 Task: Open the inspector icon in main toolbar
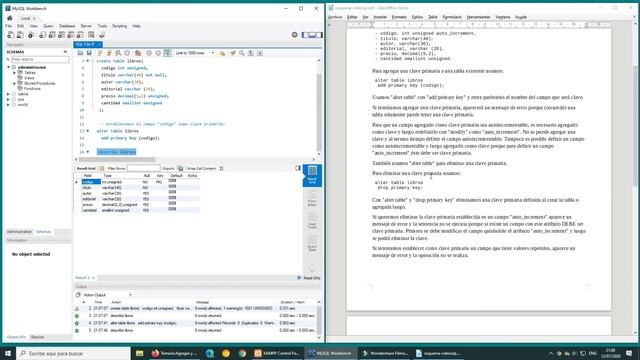(31, 35)
